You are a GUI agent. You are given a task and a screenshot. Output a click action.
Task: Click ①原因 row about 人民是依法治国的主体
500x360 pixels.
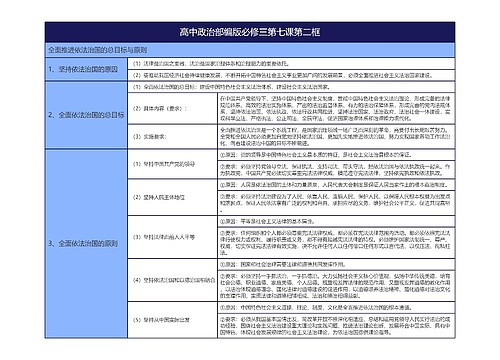[336, 185]
